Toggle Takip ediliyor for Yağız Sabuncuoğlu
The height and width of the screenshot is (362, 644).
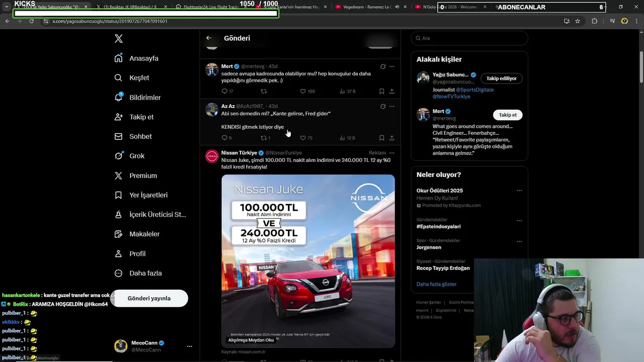[x=502, y=78]
